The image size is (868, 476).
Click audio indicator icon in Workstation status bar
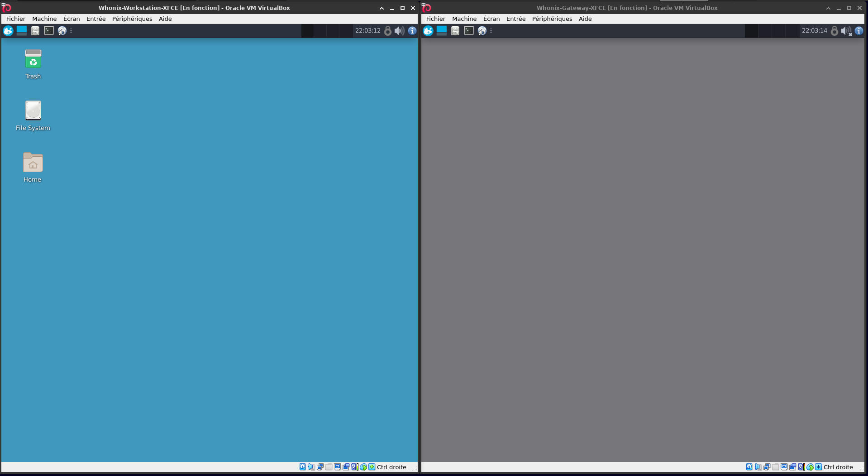[x=311, y=467]
